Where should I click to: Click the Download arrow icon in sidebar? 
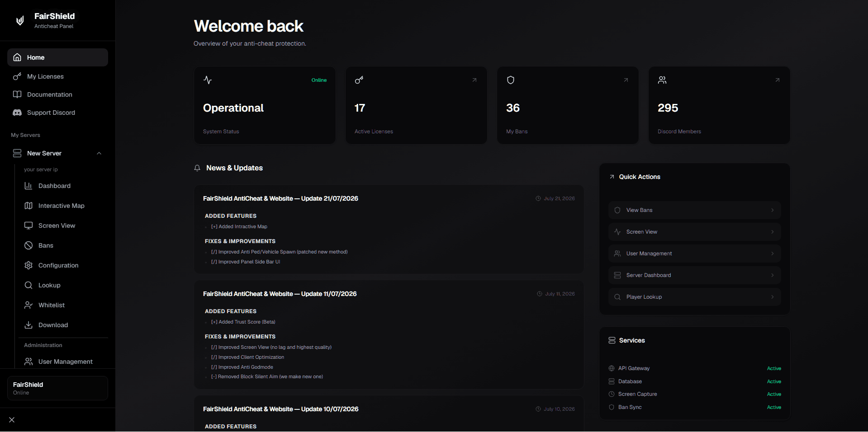pyautogui.click(x=28, y=325)
